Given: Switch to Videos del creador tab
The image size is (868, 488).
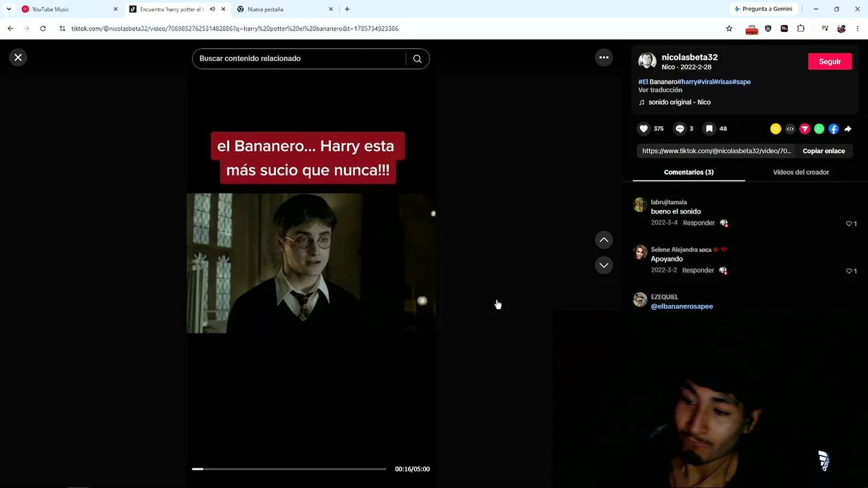Looking at the screenshot, I should coord(801,172).
